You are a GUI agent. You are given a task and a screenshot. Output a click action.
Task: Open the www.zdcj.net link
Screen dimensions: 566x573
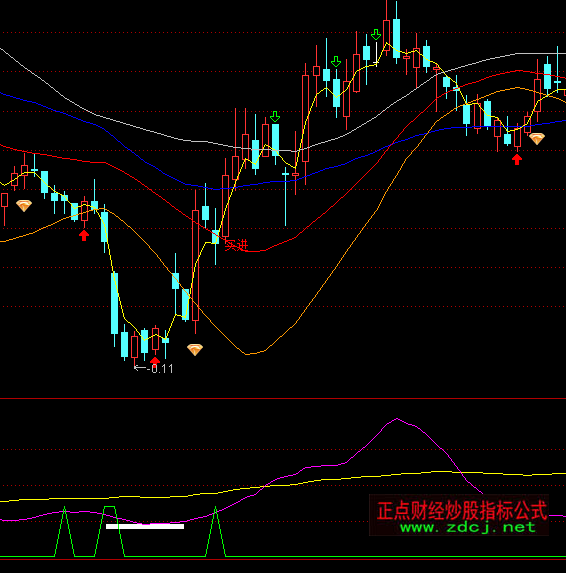[468, 527]
